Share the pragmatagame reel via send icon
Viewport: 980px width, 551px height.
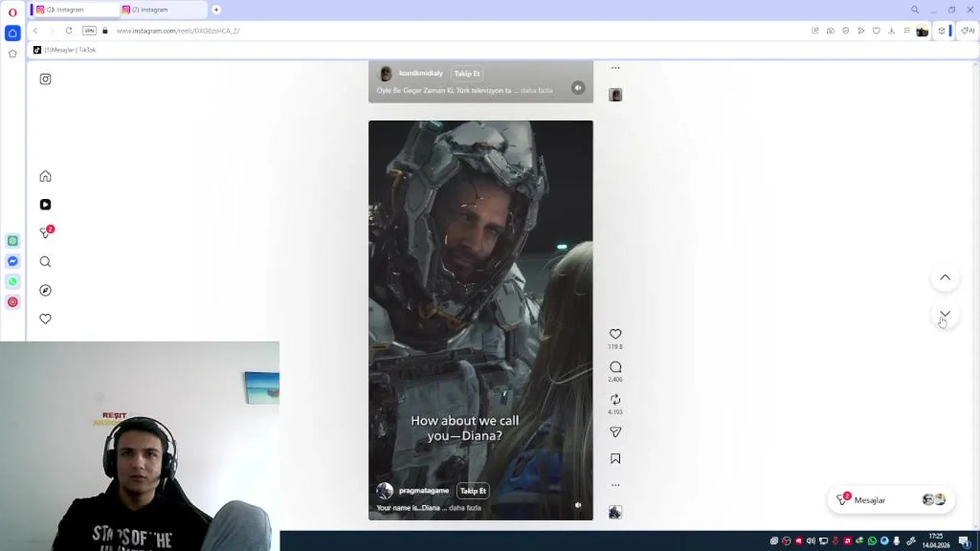point(615,432)
